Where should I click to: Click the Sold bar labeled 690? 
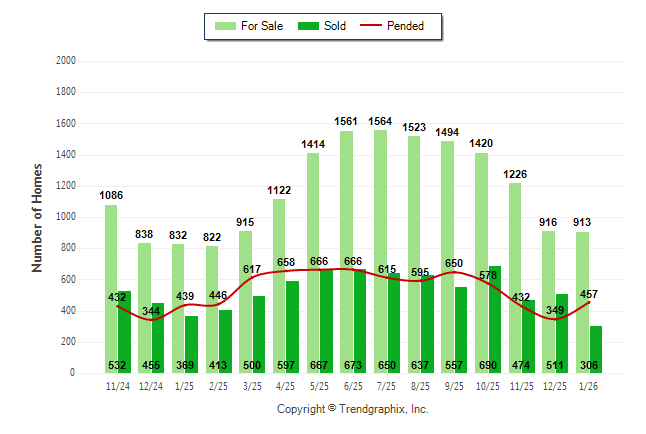click(495, 319)
